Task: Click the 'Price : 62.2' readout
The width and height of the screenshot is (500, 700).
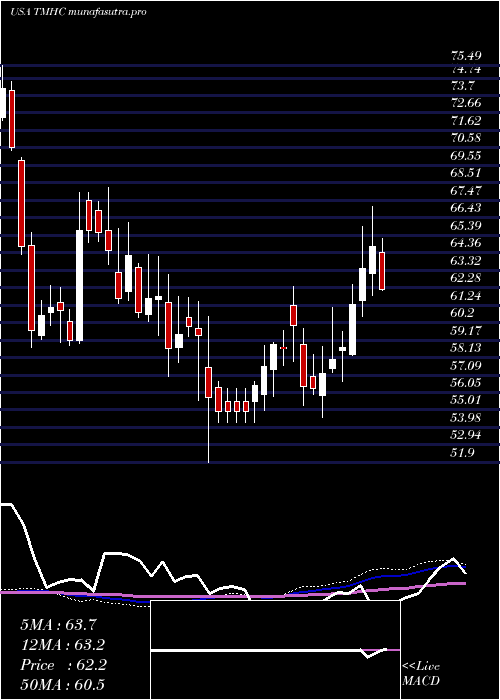Action: tap(63, 665)
